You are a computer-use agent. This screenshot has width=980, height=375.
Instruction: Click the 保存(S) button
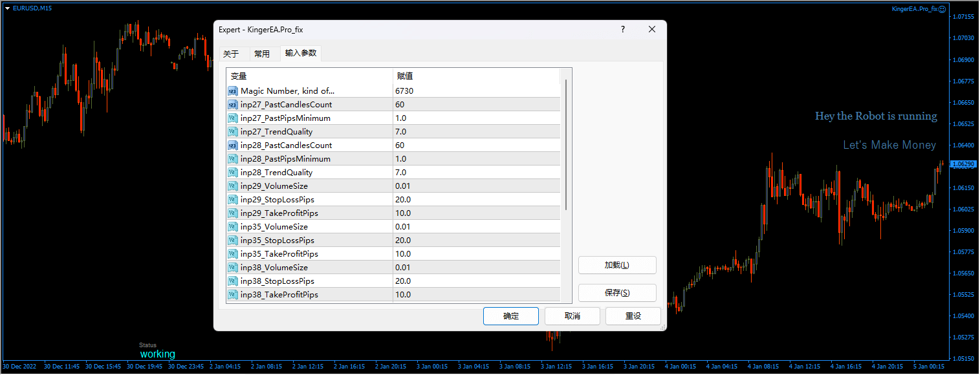coord(617,293)
